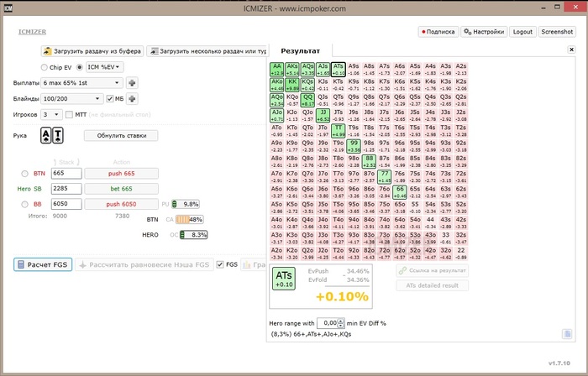Click the min EV Diff value field
Screen dimensions: 588x376
click(328, 323)
